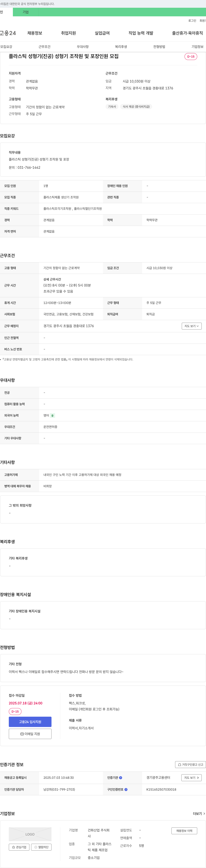The height and width of the screenshot is (868, 206).
Task: Click the 영어 proficiency level badge 중
Action: [x=53, y=416]
